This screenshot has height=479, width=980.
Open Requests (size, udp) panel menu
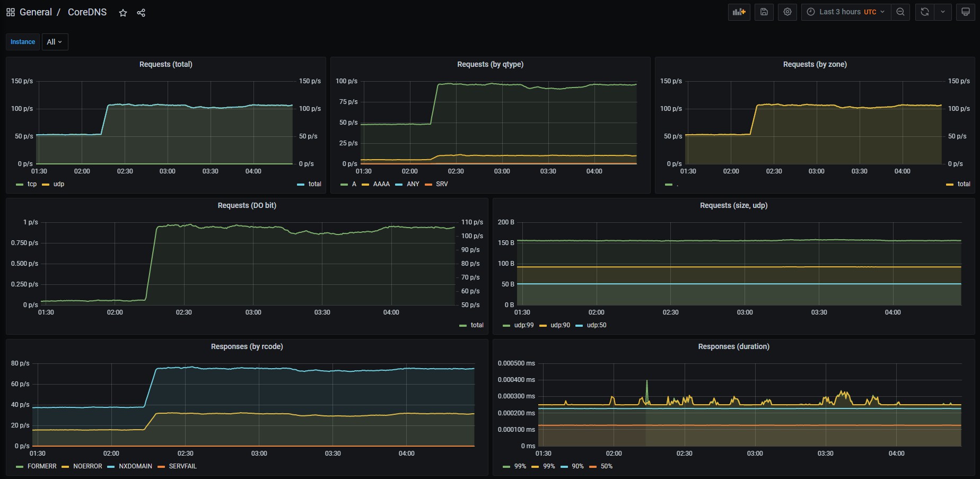tap(733, 205)
